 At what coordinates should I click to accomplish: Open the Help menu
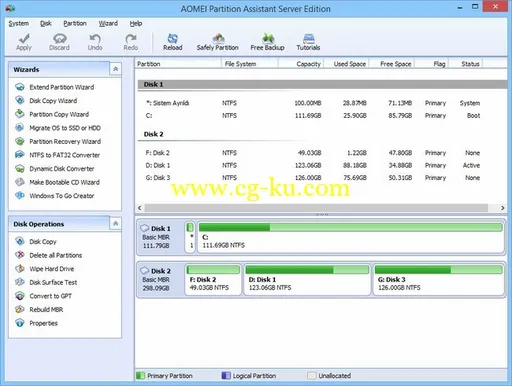point(136,23)
